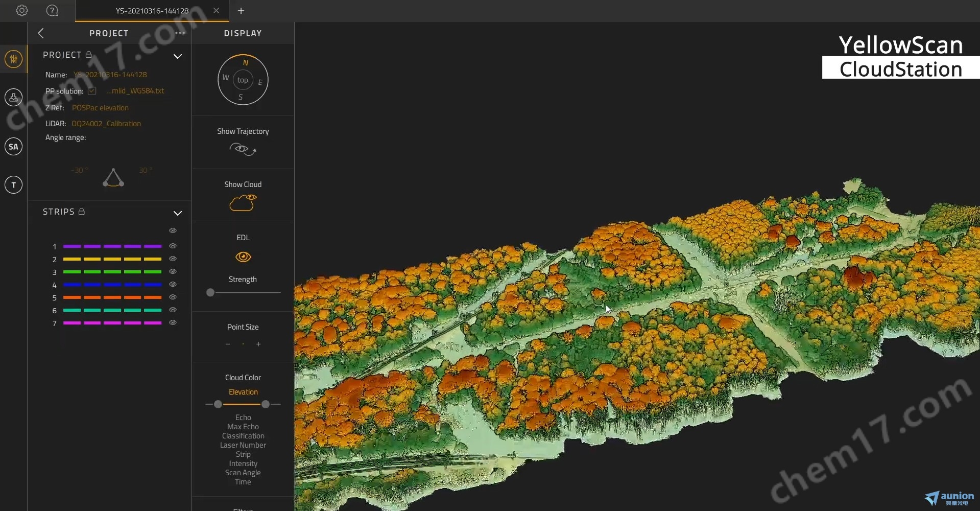Click the ...mlid_WGS84.txt solution file
980x511 pixels.
point(135,91)
